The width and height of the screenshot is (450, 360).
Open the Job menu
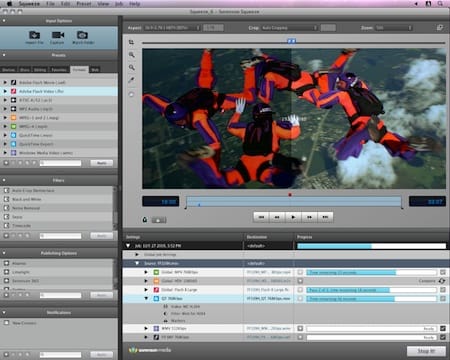pos(119,4)
